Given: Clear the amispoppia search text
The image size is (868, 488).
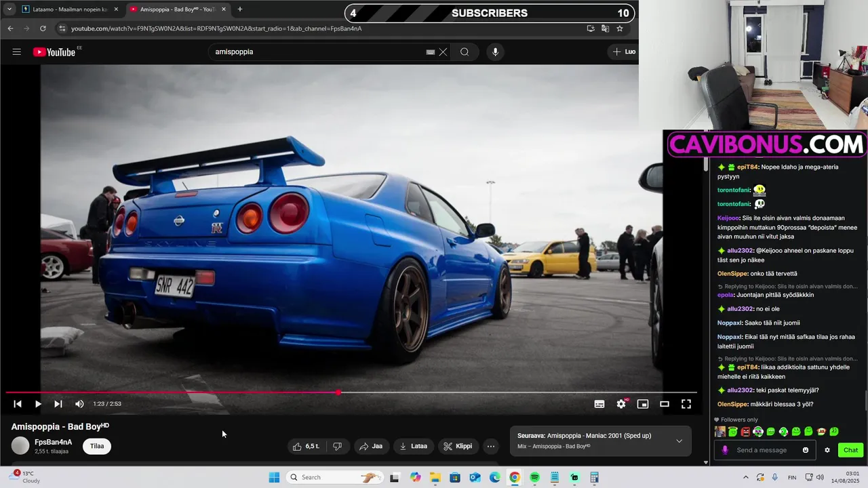Looking at the screenshot, I should [443, 52].
